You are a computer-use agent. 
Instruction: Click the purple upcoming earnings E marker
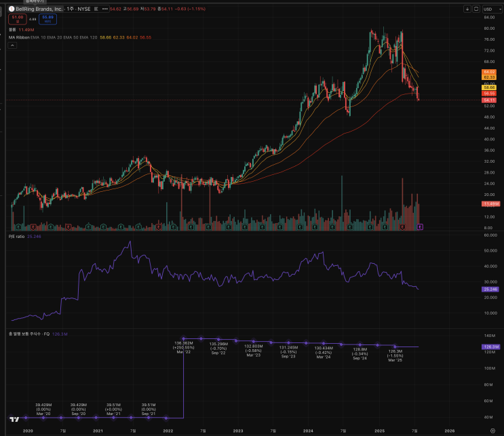[420, 227]
